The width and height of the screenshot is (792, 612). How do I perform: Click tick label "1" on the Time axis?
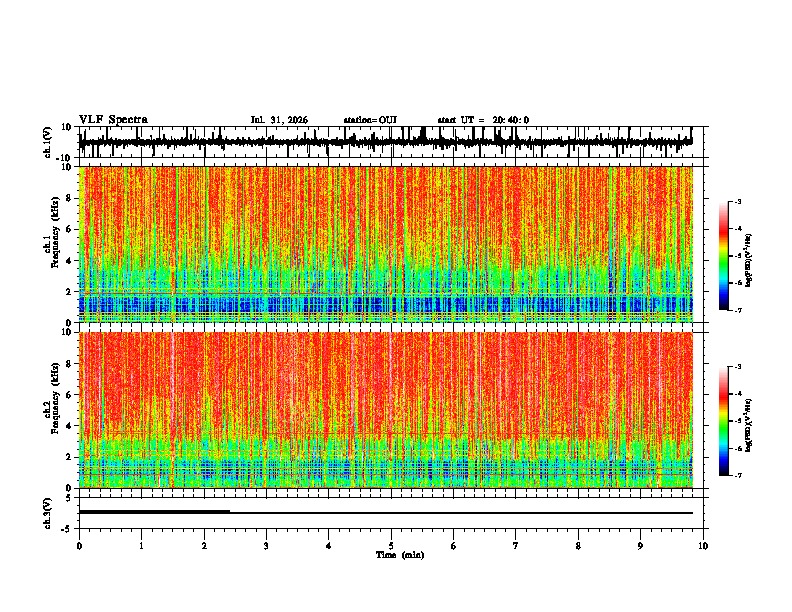coord(141,546)
